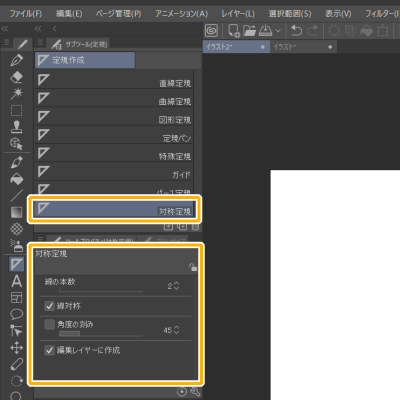
Task: Select the Gradient tool
Action: click(x=17, y=212)
